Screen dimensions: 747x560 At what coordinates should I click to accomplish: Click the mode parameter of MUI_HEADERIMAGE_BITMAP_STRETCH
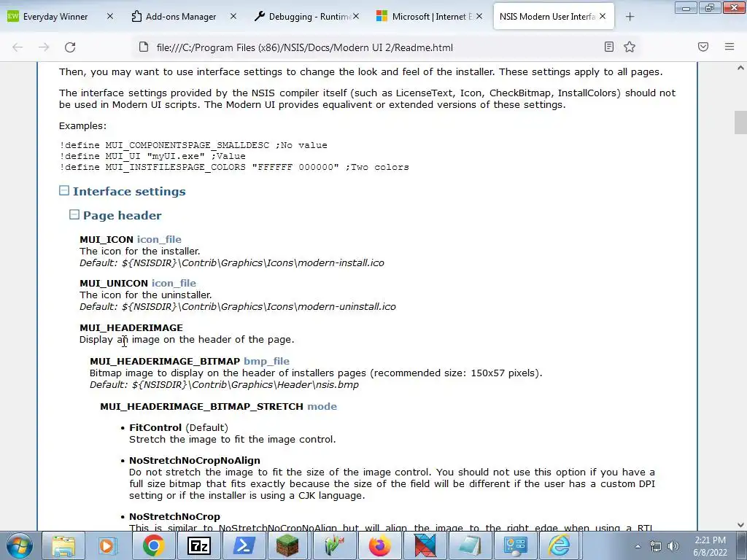point(322,406)
